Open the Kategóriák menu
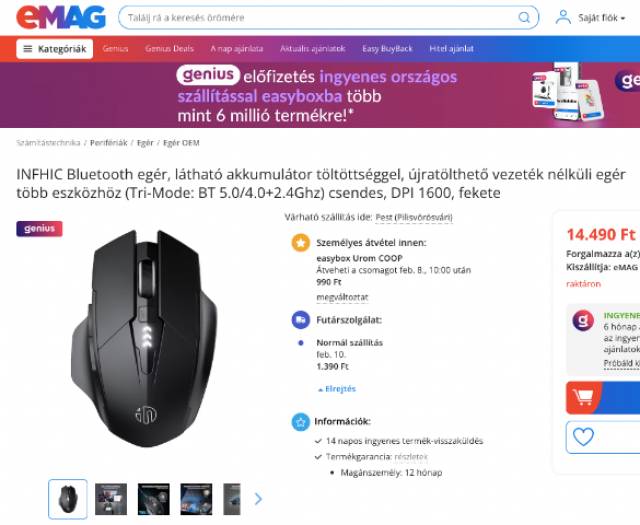 (55, 49)
